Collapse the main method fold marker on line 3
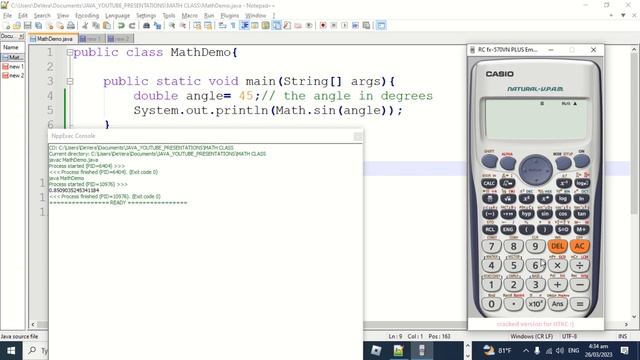This screenshot has height=360, width=640. click(x=70, y=81)
